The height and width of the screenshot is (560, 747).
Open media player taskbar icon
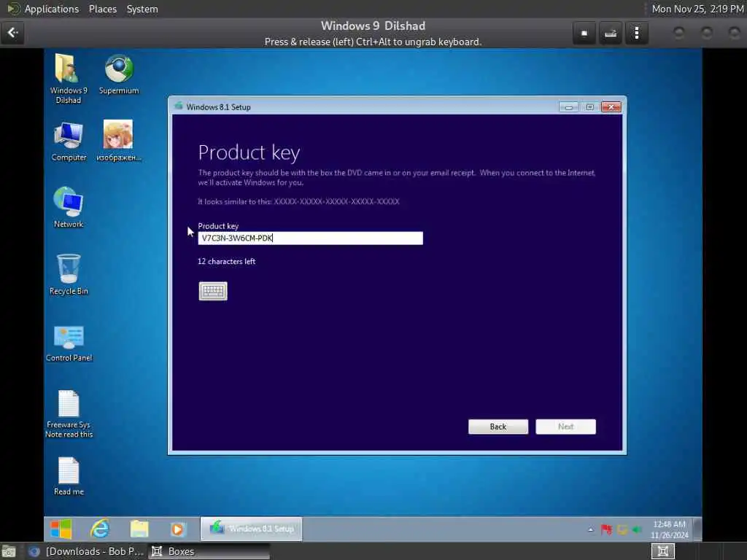click(x=177, y=529)
